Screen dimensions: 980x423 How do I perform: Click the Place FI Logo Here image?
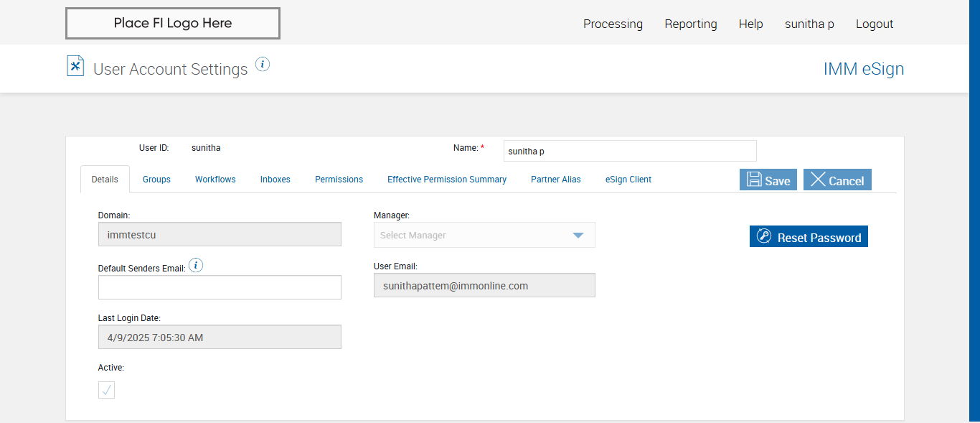click(x=173, y=24)
